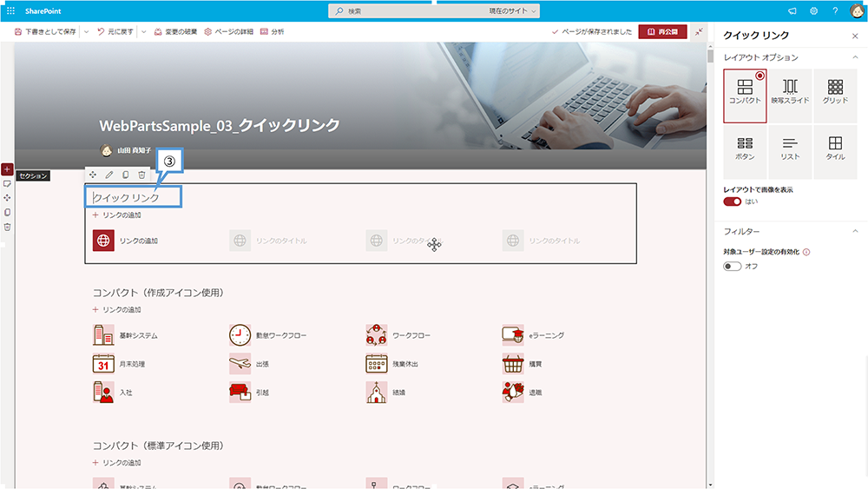Screen dimensions: 868x489
Task: Duplicate the section from the left rail
Action: click(7, 212)
